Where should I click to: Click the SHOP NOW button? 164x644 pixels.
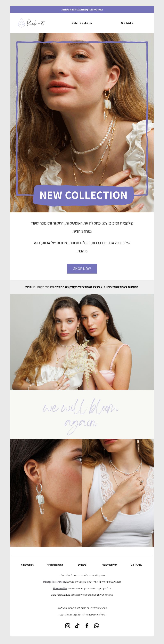[82, 268]
